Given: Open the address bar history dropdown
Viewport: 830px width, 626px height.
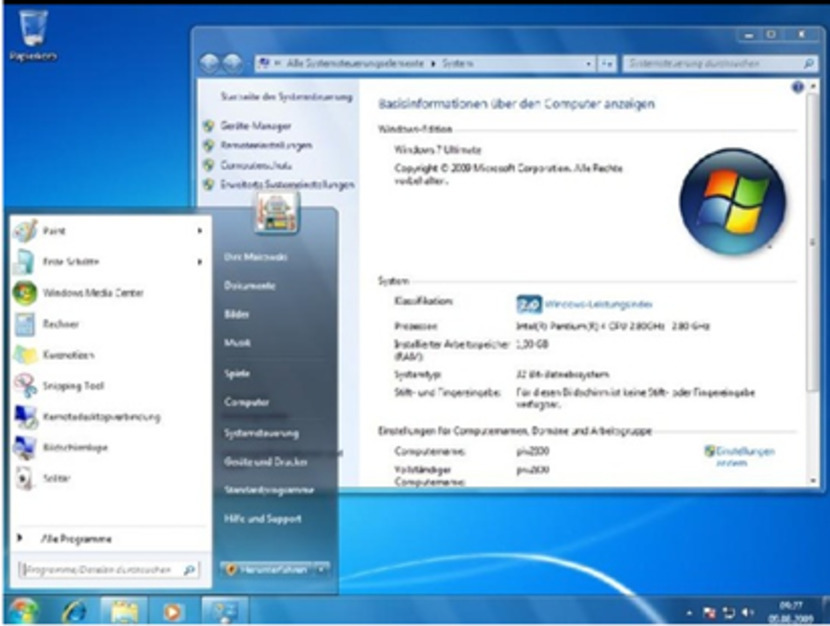Looking at the screenshot, I should click(x=590, y=63).
